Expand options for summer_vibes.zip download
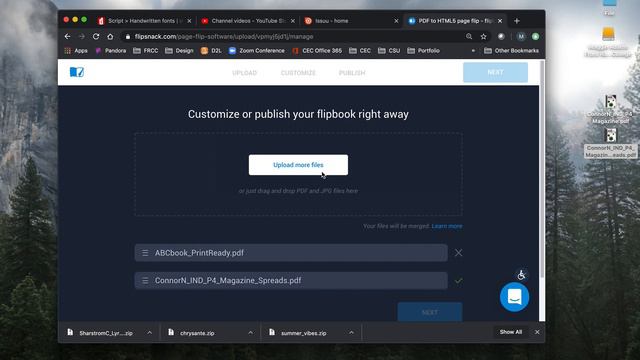This screenshot has width=640, height=360. [351, 333]
